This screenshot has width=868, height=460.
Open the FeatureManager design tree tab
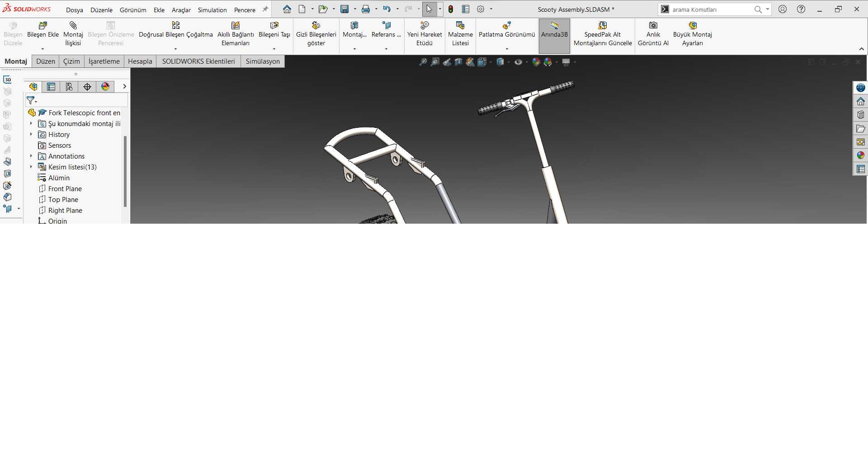[x=33, y=87]
